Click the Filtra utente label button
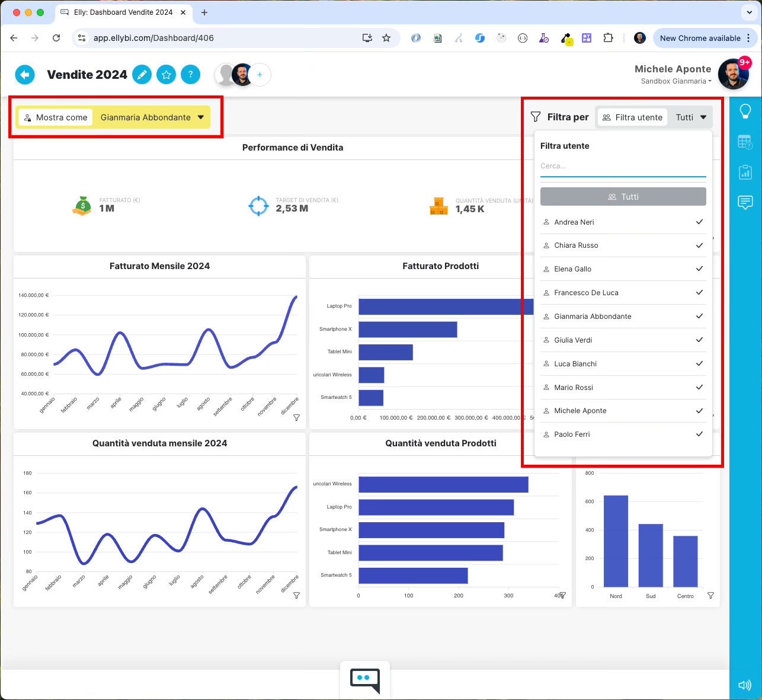Image resolution: width=762 pixels, height=700 pixels. pyautogui.click(x=632, y=117)
